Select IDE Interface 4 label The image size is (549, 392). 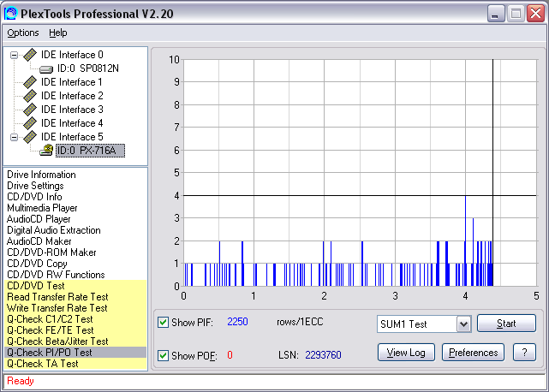(x=72, y=123)
